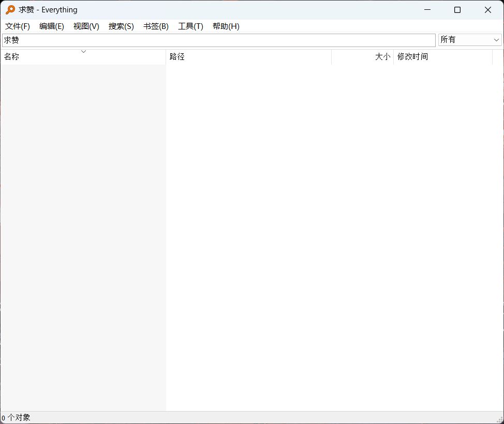This screenshot has height=424, width=504.
Task: Click the resize grip in status bar corner
Action: (x=500, y=420)
